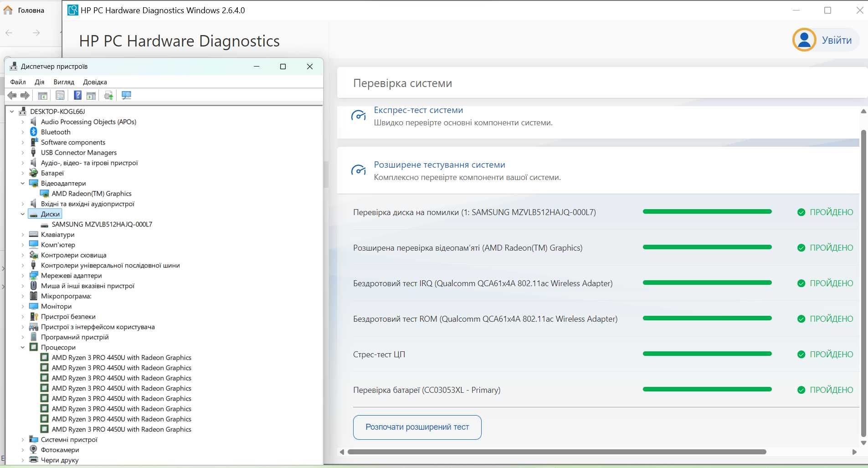
Task: Click the Черги друку printer icon
Action: pos(33,459)
